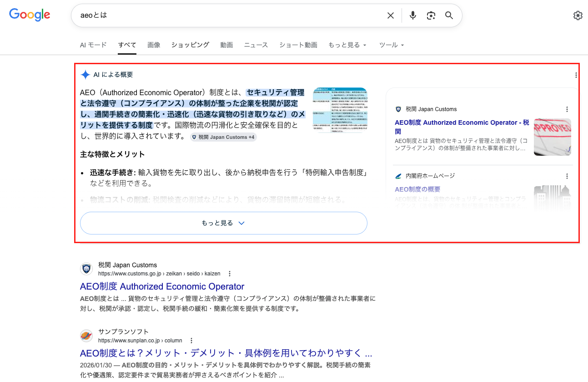Expand the もっと見る tab dropdown
The width and height of the screenshot is (588, 382).
[x=347, y=45]
